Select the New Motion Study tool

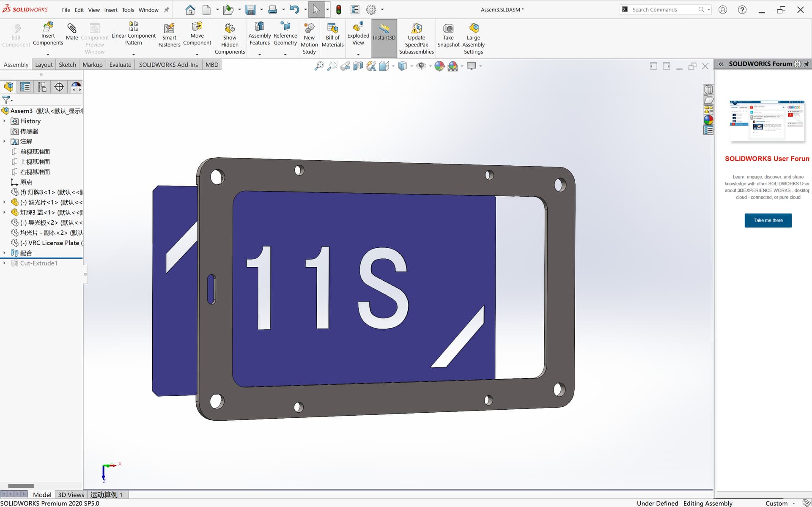(x=309, y=36)
